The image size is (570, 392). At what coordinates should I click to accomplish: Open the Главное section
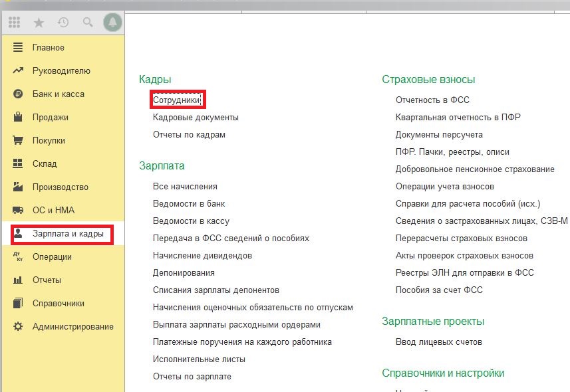(49, 48)
